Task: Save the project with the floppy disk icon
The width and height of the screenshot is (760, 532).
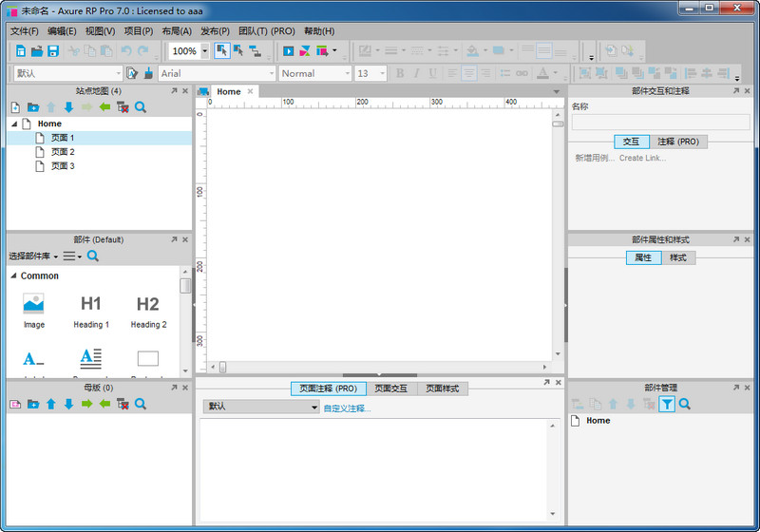Action: click(53, 51)
